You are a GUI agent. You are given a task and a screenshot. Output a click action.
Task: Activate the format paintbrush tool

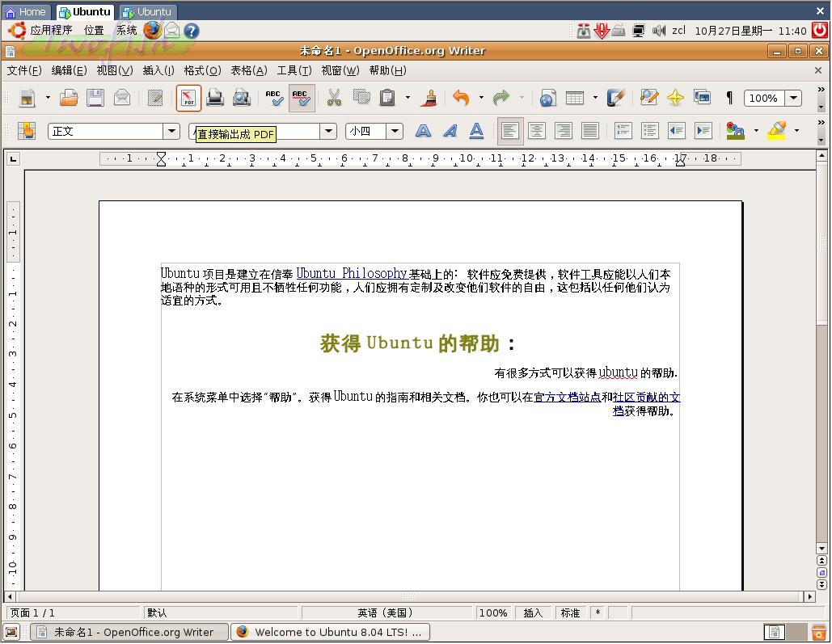point(429,98)
